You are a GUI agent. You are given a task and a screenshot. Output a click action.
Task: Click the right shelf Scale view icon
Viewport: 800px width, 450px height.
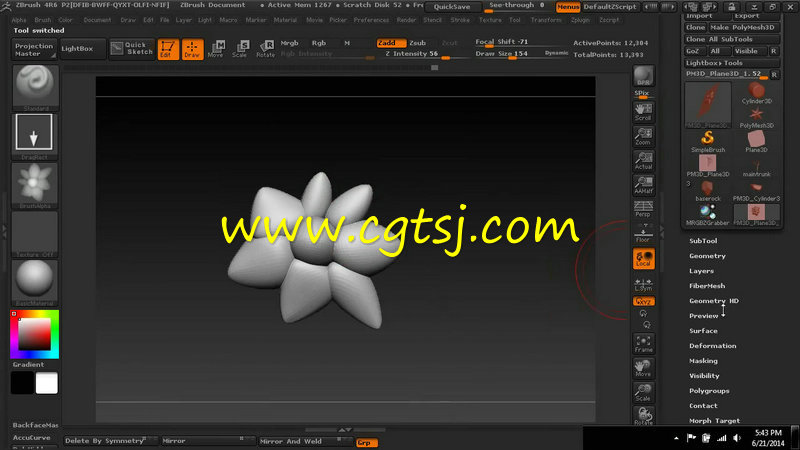pos(643,392)
